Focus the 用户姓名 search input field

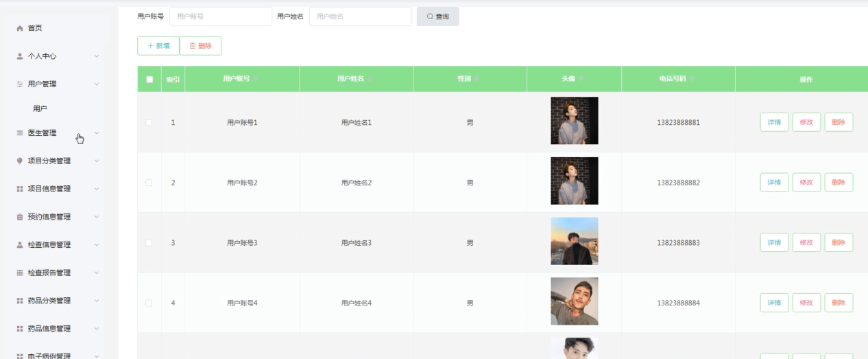tap(361, 16)
